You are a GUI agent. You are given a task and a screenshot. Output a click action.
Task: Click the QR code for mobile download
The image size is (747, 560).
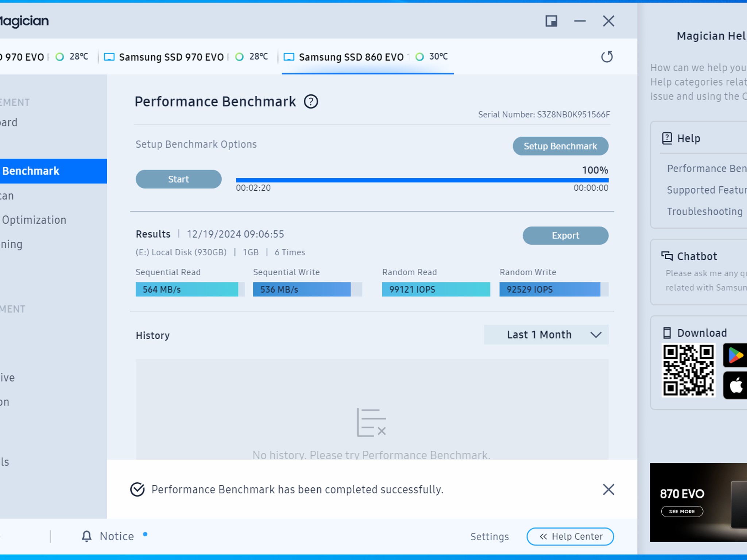pyautogui.click(x=689, y=370)
